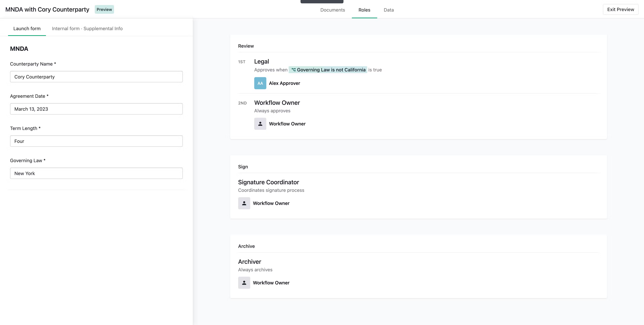
Task: Click the MNDA form heading
Action: [19, 49]
